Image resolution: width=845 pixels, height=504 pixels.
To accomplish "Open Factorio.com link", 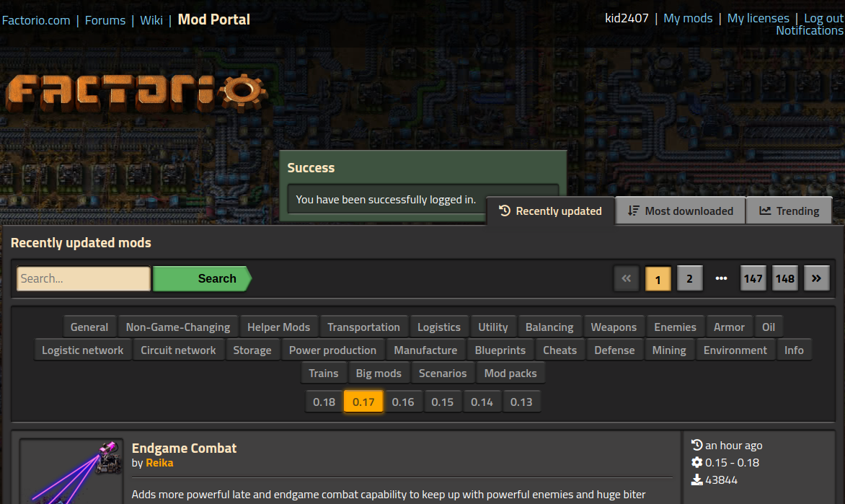I will point(36,20).
